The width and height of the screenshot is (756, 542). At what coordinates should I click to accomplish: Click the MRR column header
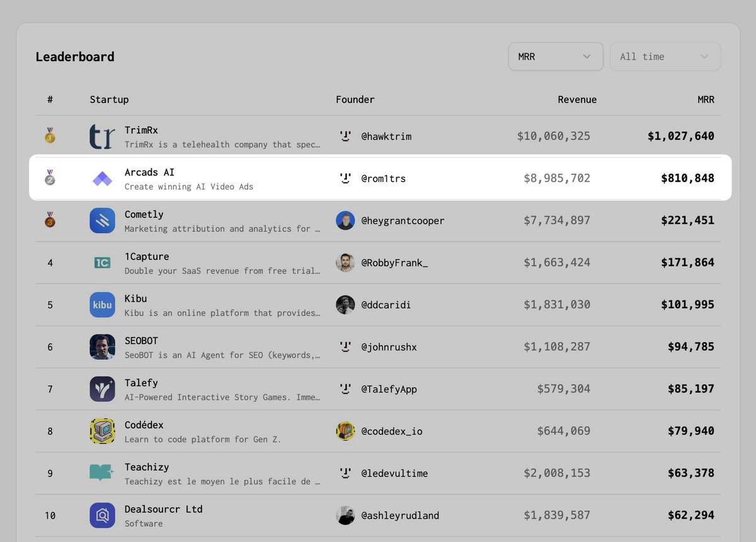(706, 100)
